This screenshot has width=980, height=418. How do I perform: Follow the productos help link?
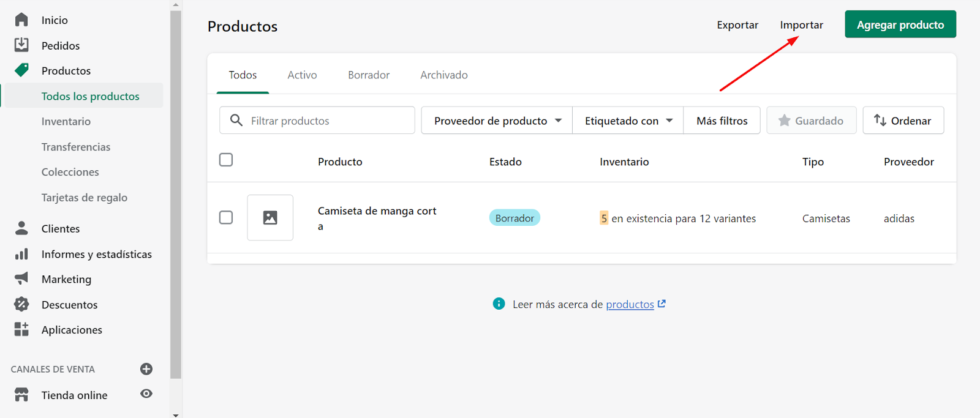point(630,304)
